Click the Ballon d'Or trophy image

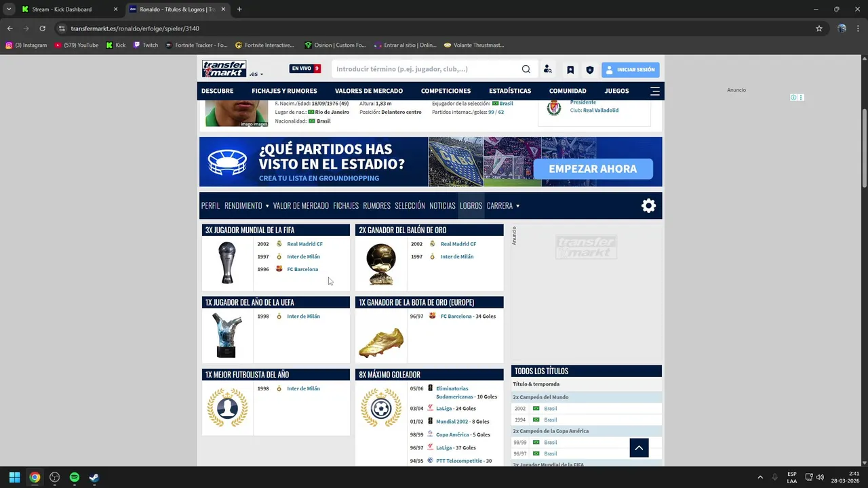(380, 264)
